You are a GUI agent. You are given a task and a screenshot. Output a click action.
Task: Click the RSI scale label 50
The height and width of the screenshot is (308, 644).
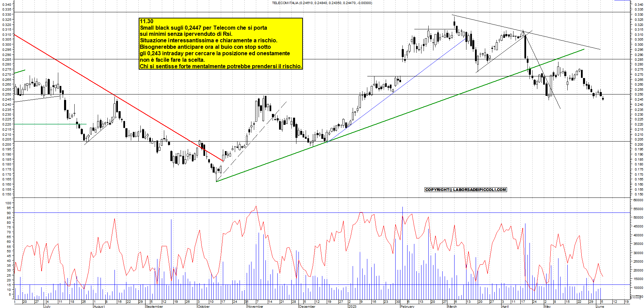click(9, 251)
